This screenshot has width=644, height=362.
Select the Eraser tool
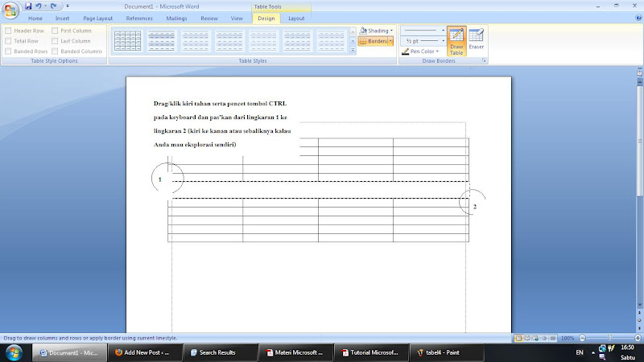[476, 39]
